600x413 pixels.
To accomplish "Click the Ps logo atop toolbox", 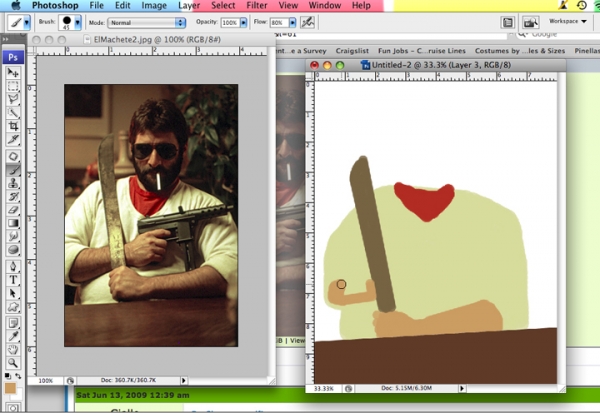I will (x=13, y=57).
